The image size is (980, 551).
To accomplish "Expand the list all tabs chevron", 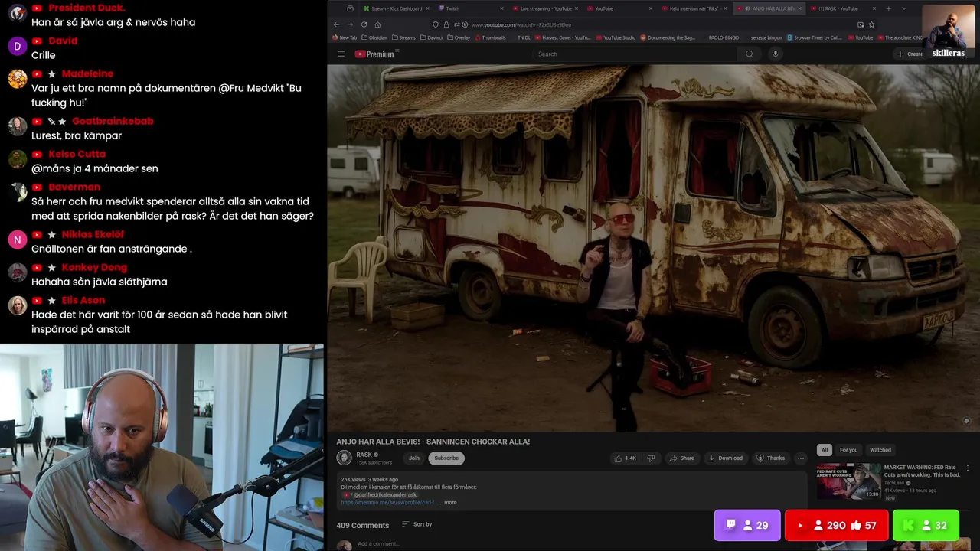I will [x=903, y=8].
